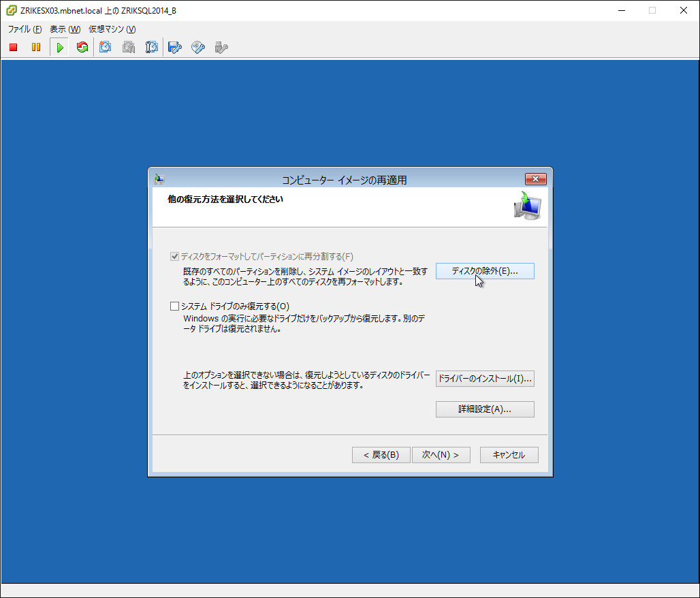This screenshot has height=598, width=700.
Task: Open the 仮想マシン menu
Action: 112,29
